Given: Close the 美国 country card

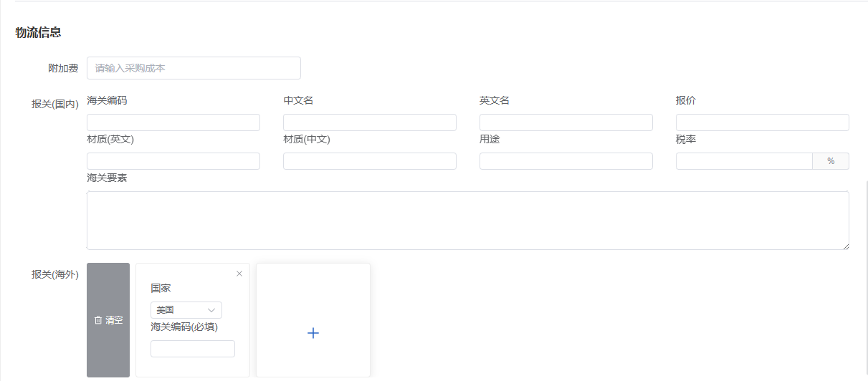Looking at the screenshot, I should (239, 274).
